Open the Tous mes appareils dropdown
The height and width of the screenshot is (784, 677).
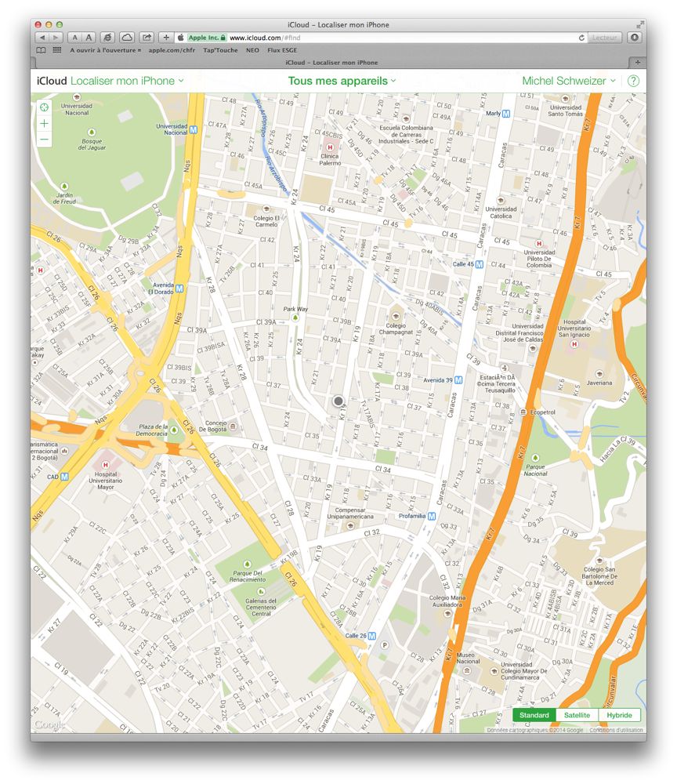pos(342,81)
